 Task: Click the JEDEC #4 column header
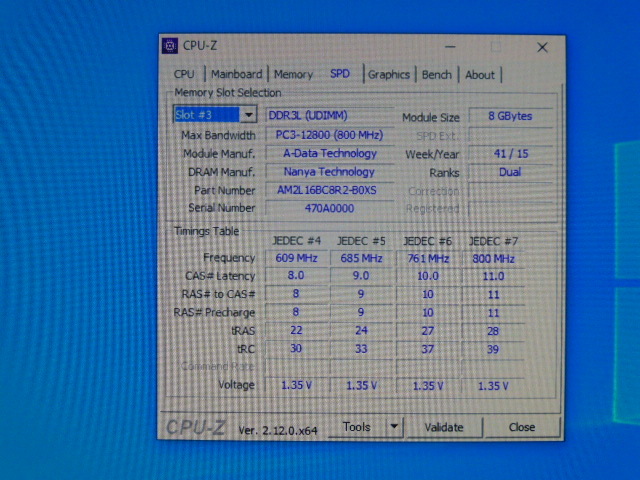pos(297,241)
